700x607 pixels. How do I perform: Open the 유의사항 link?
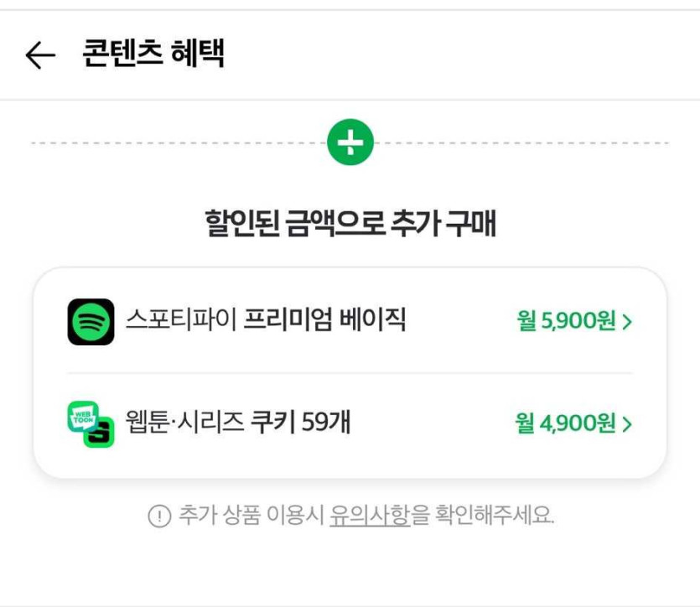tap(370, 516)
